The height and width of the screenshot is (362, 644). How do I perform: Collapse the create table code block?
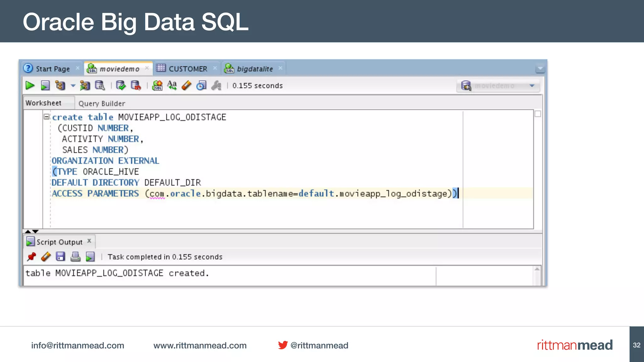(47, 117)
